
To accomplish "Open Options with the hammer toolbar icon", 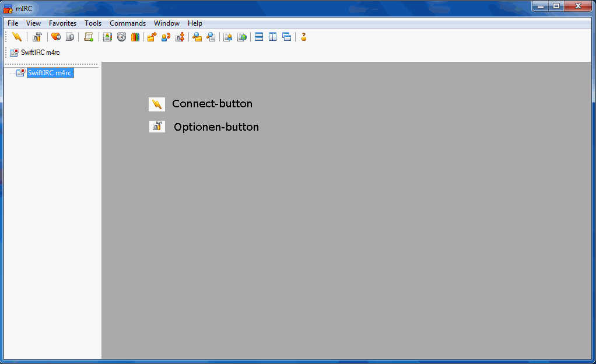I will point(37,37).
